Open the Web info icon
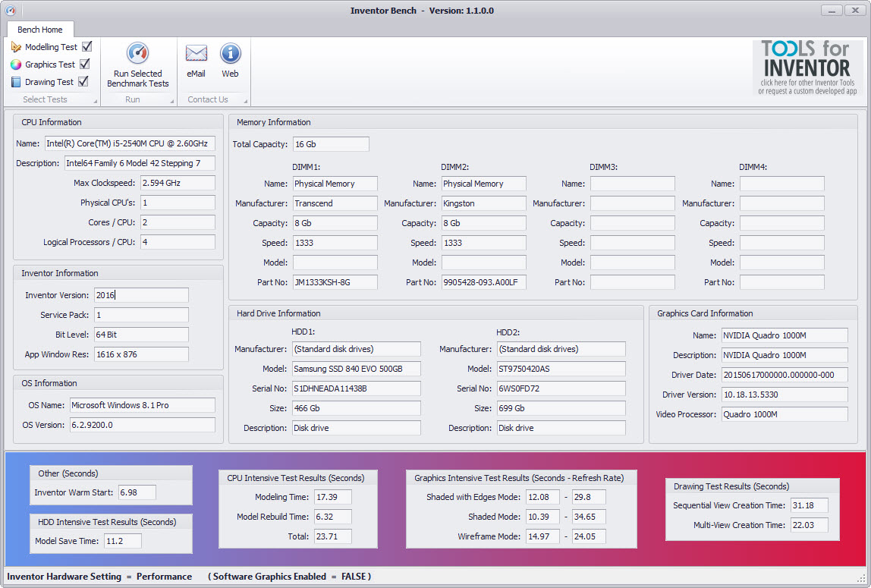This screenshot has width=871, height=588. coord(230,53)
